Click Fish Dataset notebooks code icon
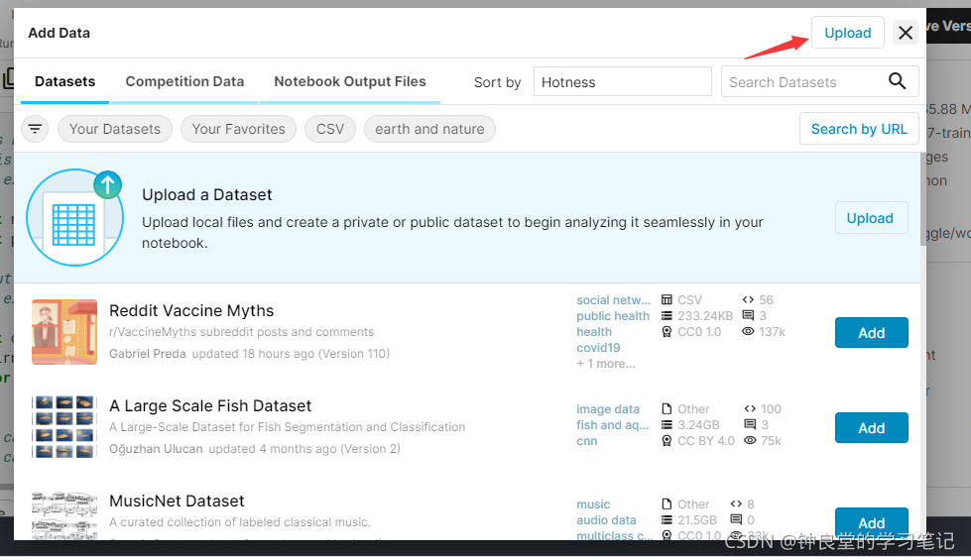This screenshot has height=560, width=971. click(x=750, y=409)
